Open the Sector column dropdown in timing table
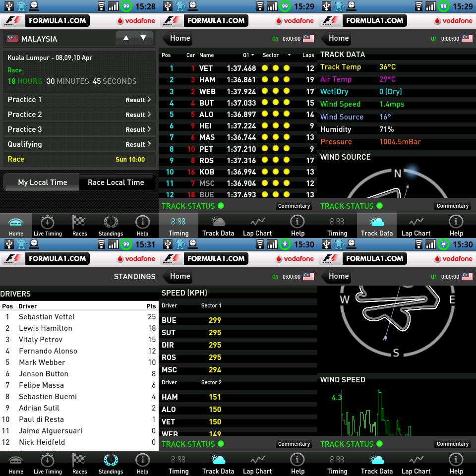The image size is (476, 476). (x=277, y=55)
